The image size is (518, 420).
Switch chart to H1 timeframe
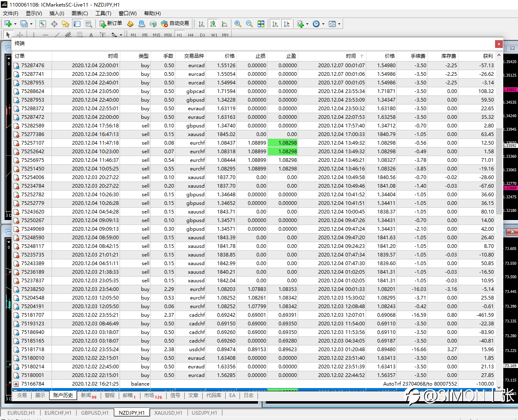pyautogui.click(x=179, y=35)
